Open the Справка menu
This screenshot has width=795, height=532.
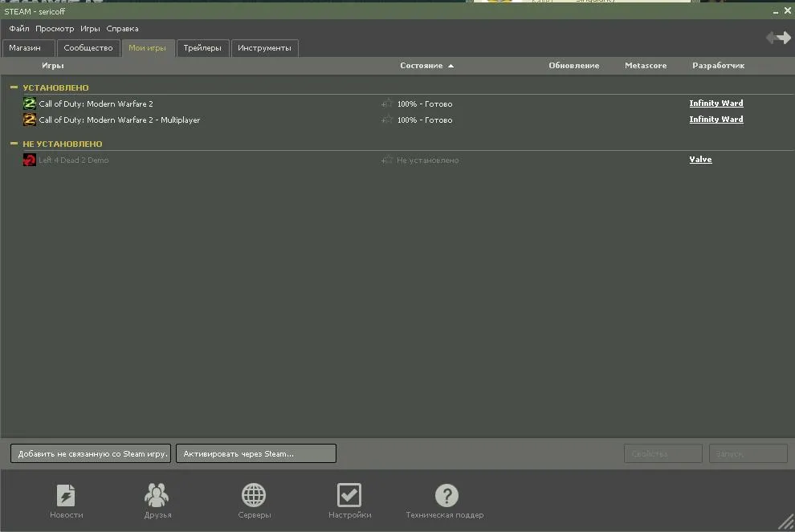tap(122, 29)
